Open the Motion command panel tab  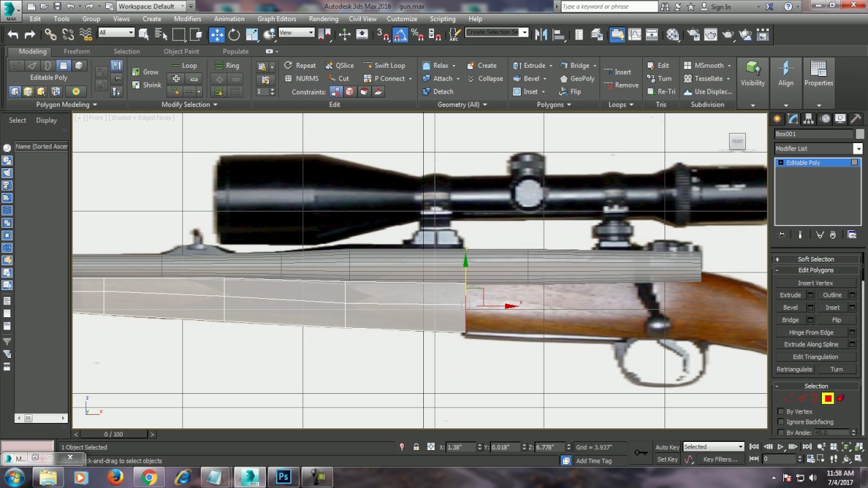point(825,119)
